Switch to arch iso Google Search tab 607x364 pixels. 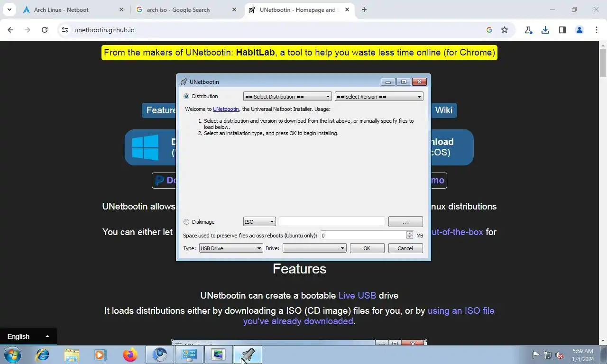coord(186,9)
